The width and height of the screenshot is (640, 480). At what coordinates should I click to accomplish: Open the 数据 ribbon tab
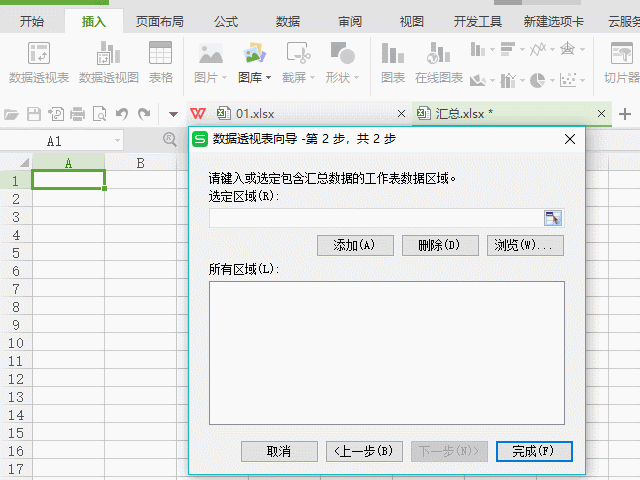[x=288, y=21]
